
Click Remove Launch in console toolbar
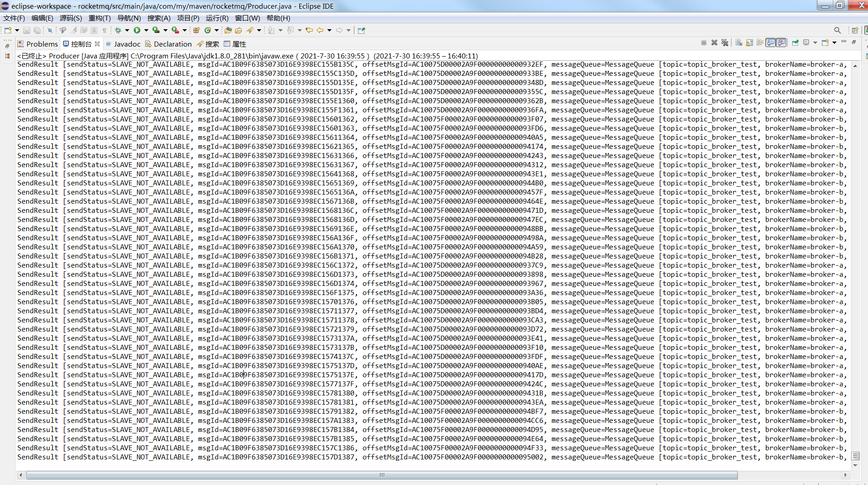point(715,42)
